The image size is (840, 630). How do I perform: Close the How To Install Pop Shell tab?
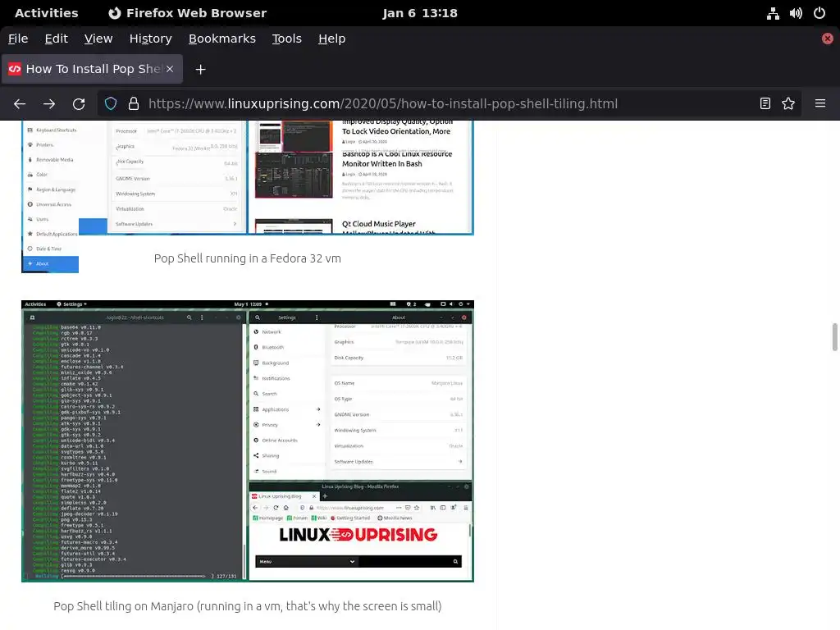pyautogui.click(x=170, y=69)
